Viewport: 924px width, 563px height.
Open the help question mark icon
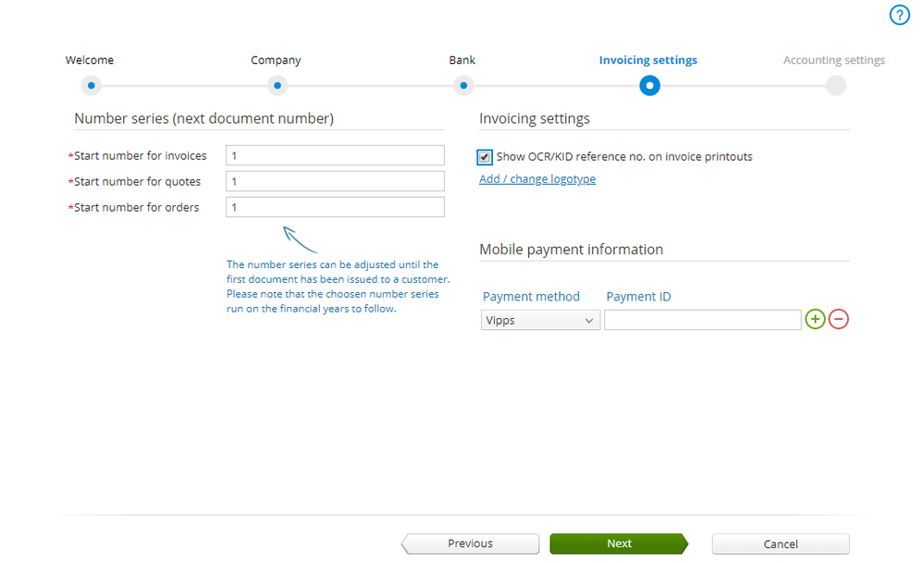coord(900,15)
